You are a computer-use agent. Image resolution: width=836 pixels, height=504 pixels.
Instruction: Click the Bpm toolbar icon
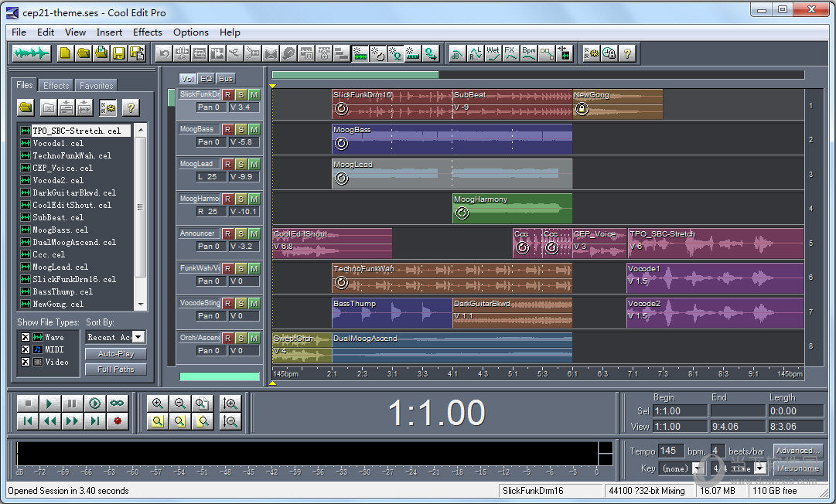tap(529, 53)
